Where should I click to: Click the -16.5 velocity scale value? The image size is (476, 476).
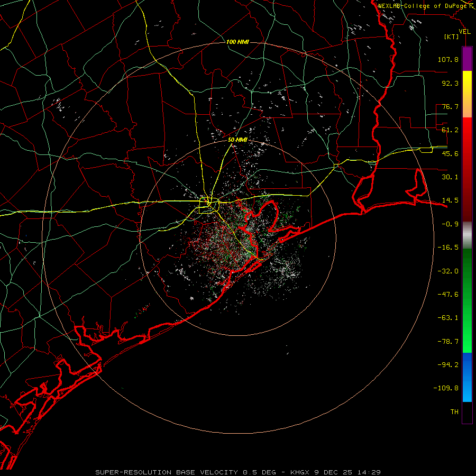[x=448, y=248]
